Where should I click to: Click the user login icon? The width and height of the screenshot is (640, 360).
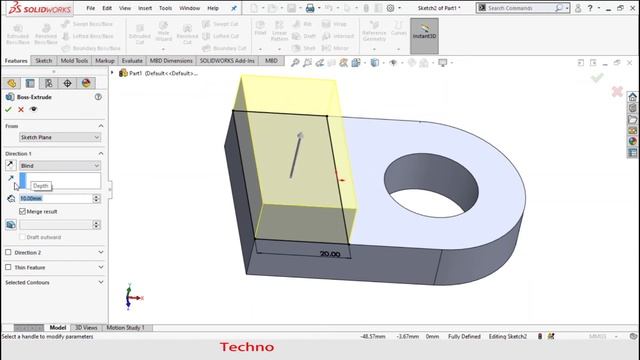point(578,8)
